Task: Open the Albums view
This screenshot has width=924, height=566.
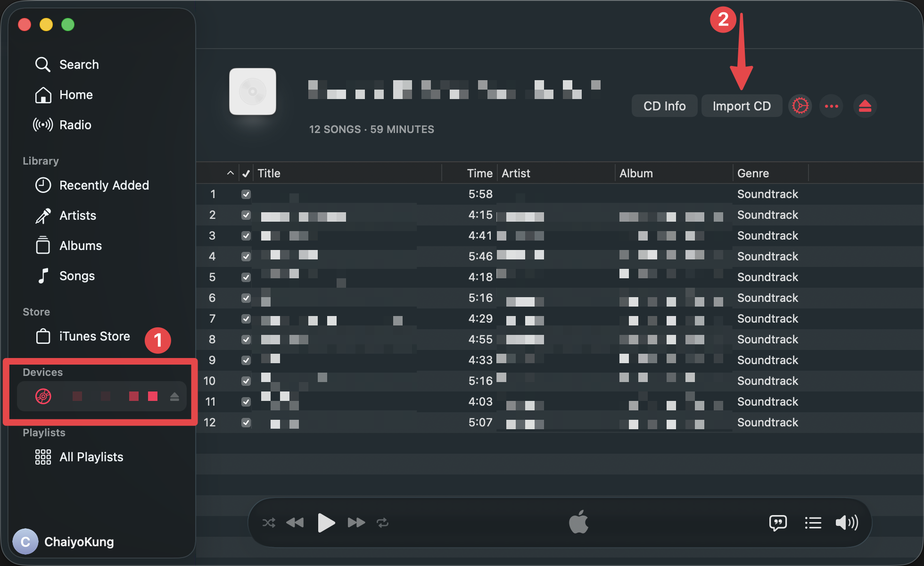Action: point(80,245)
